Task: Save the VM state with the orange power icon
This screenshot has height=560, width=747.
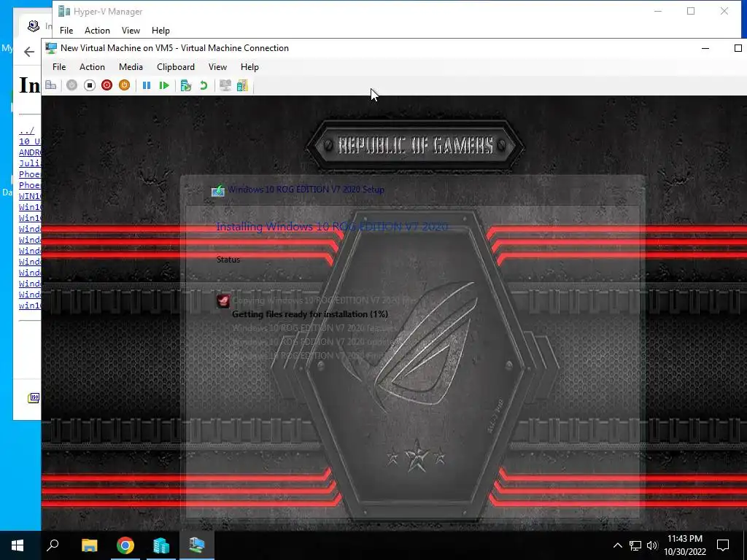Action: pyautogui.click(x=124, y=85)
